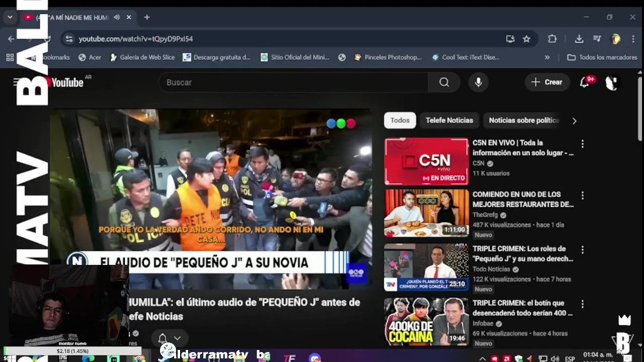Open the volume icon in system tray
Image resolution: width=644 pixels, height=362 pixels.
(x=555, y=358)
